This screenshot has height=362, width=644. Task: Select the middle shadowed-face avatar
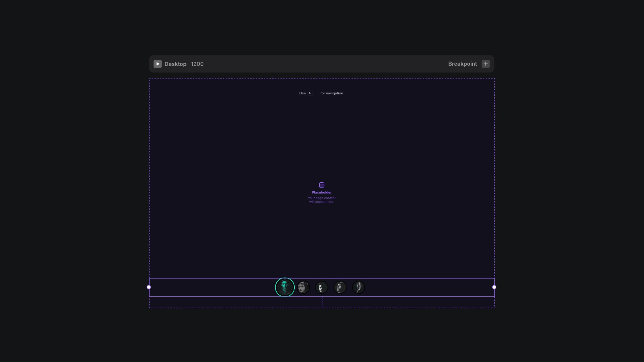pos(321,287)
